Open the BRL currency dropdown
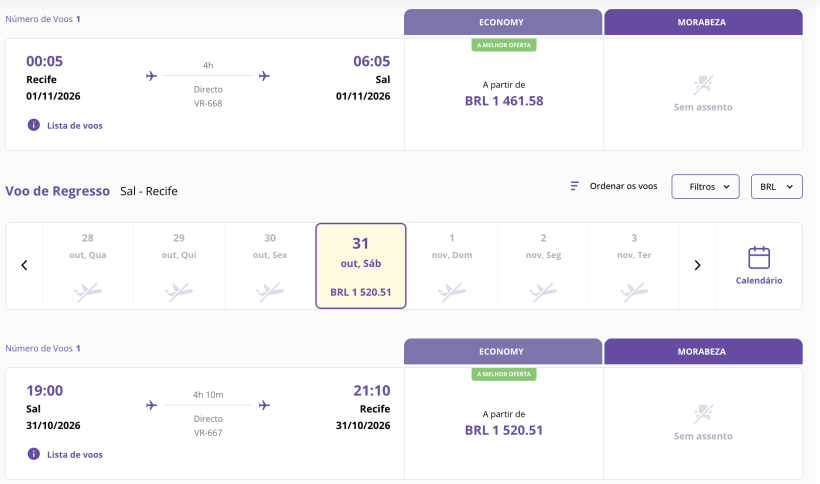 click(777, 187)
